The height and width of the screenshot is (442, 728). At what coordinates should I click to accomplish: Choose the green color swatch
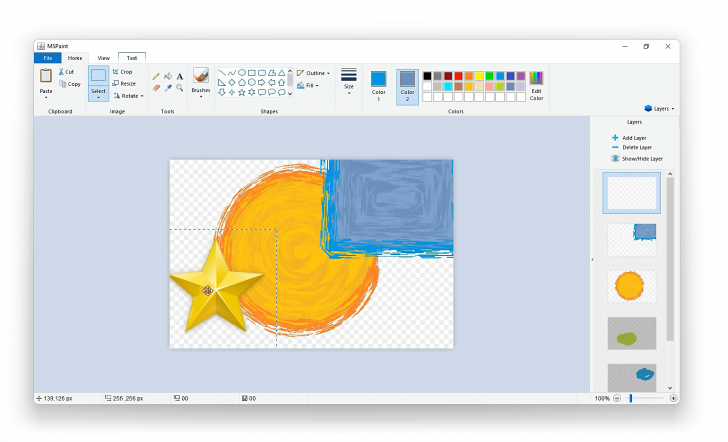[x=489, y=76]
